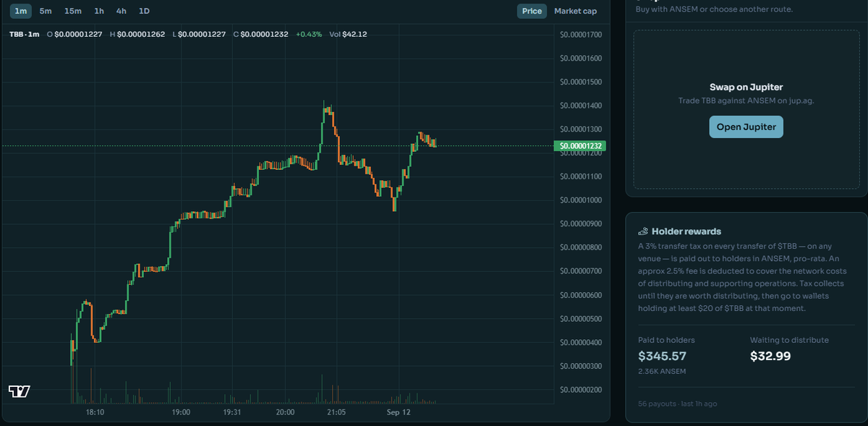Click the 18:10 time axis label

[x=95, y=412]
